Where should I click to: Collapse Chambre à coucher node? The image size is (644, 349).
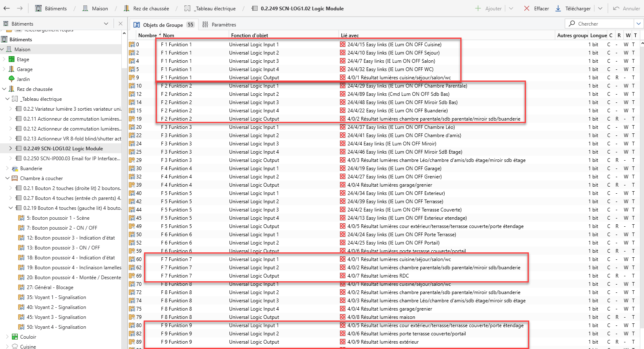click(x=7, y=178)
